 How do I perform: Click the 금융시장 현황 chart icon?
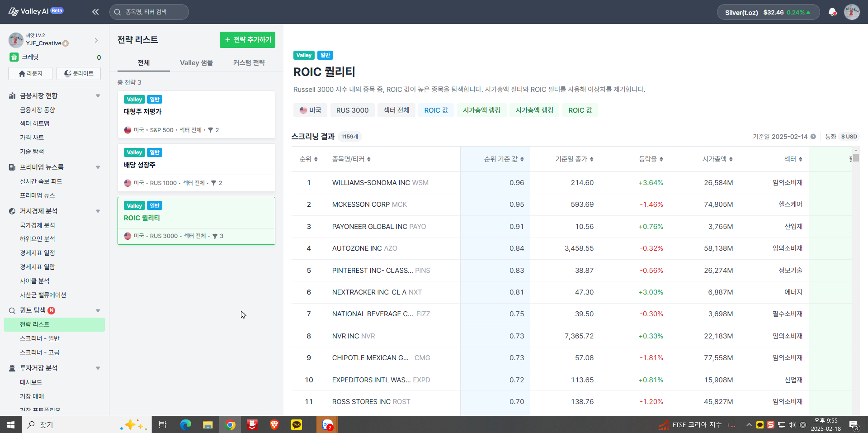tap(12, 96)
